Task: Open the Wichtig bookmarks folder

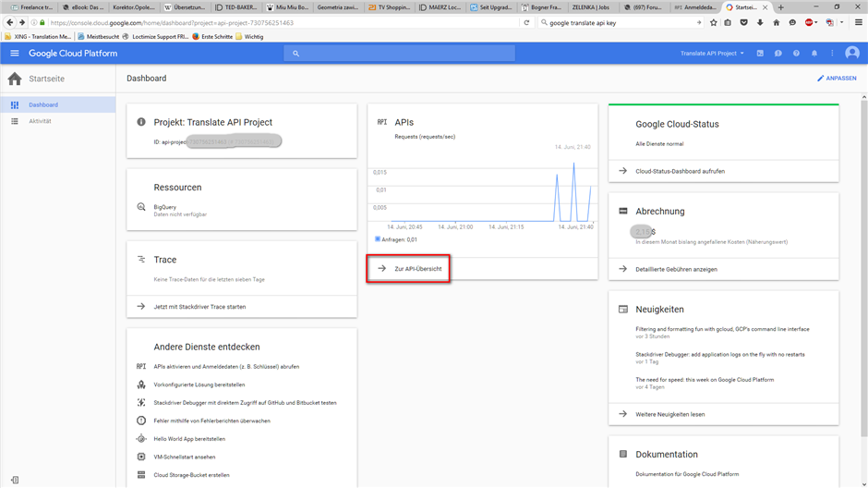Action: [x=249, y=37]
